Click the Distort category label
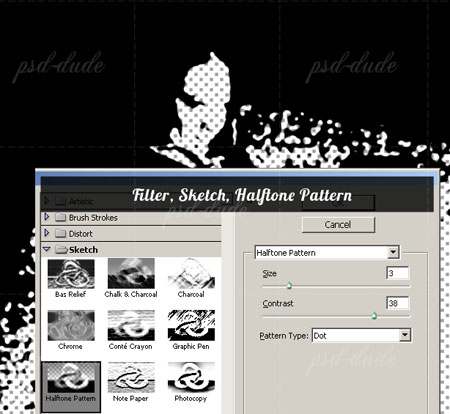 (80, 234)
